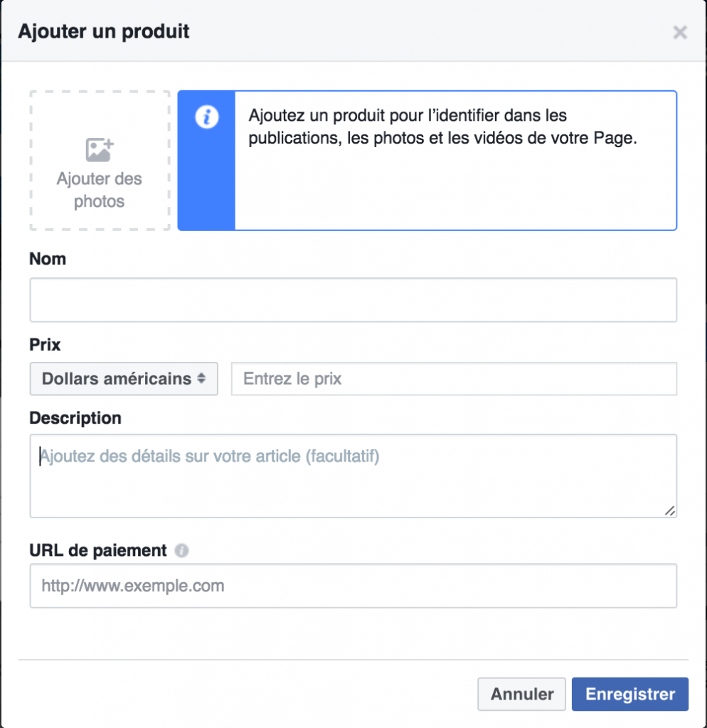Click the Enregistrer button
Image resolution: width=707 pixels, height=728 pixels.
click(629, 694)
